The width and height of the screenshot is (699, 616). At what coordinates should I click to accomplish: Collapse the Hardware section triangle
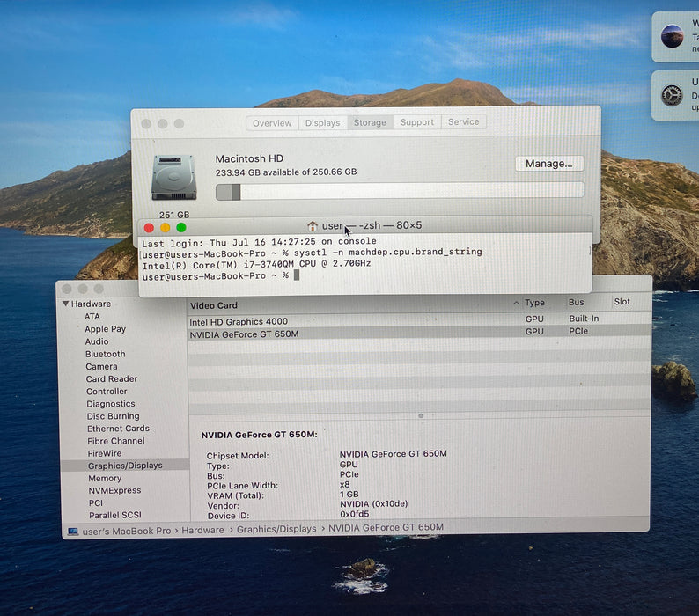point(65,304)
